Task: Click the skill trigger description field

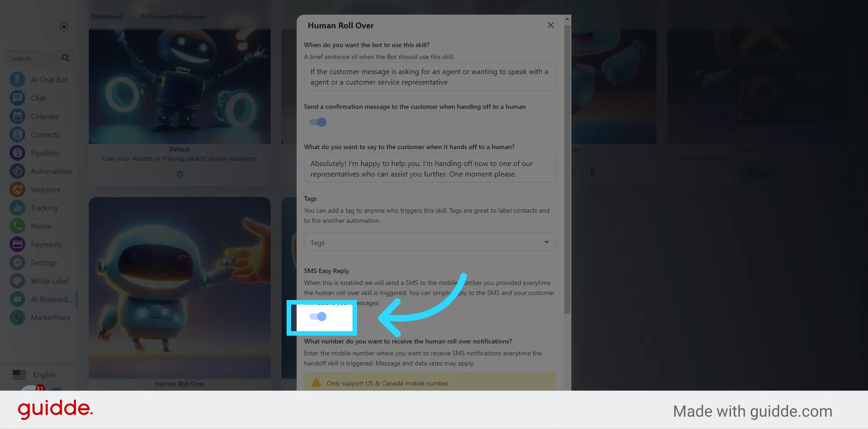Action: click(x=430, y=76)
